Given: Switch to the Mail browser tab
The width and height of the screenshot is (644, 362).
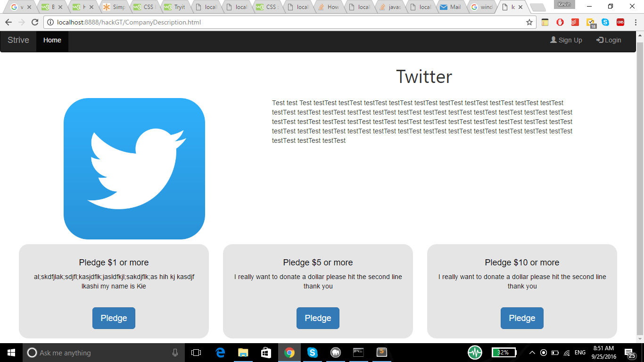Looking at the screenshot, I should tap(451, 7).
